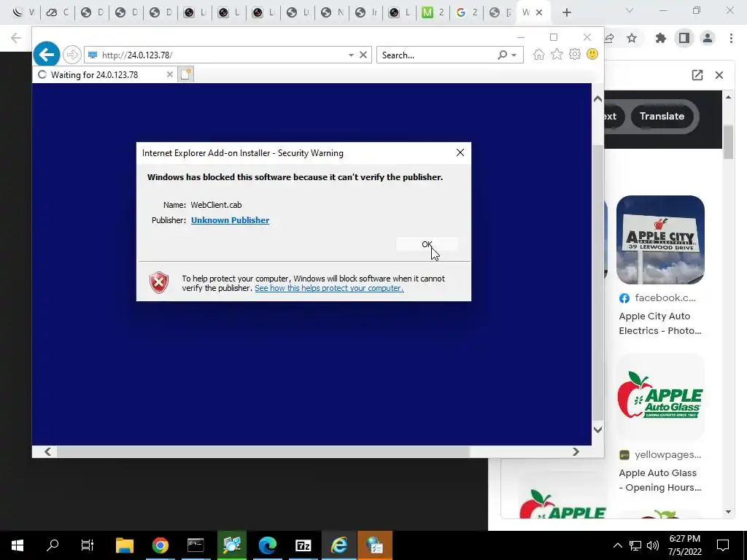Expand the IE search provider dropdown arrow
747x560 pixels.
point(514,55)
